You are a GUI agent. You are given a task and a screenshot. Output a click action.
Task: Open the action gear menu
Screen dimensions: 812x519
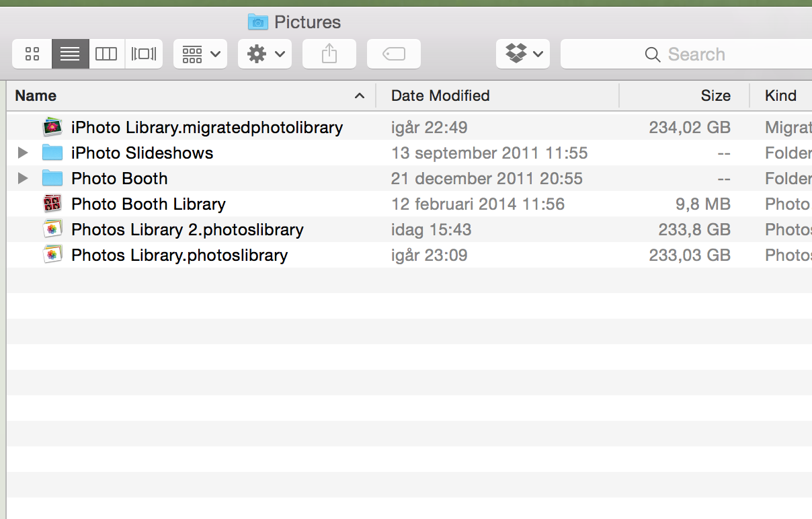tap(264, 54)
